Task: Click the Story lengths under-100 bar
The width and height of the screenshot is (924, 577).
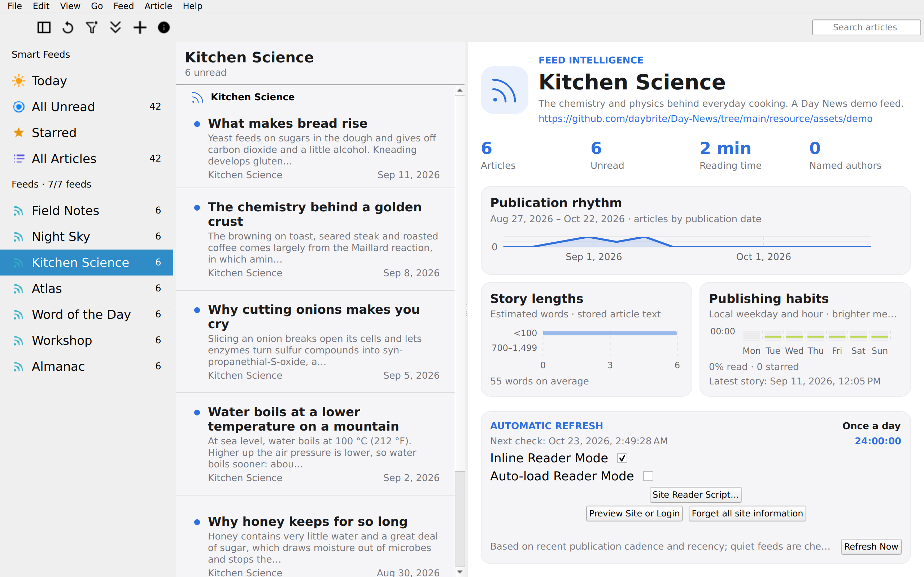Action: pos(610,333)
